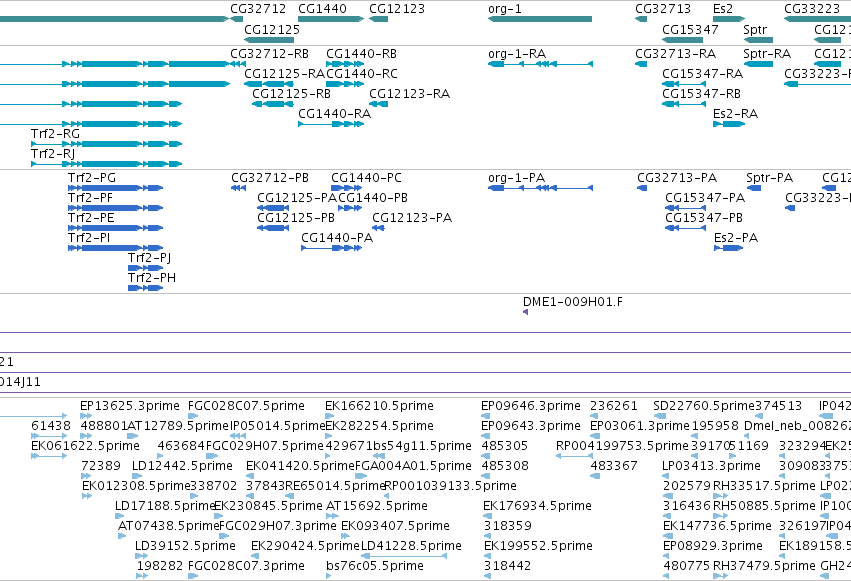Open transcript label CG15347-RA

703,73
